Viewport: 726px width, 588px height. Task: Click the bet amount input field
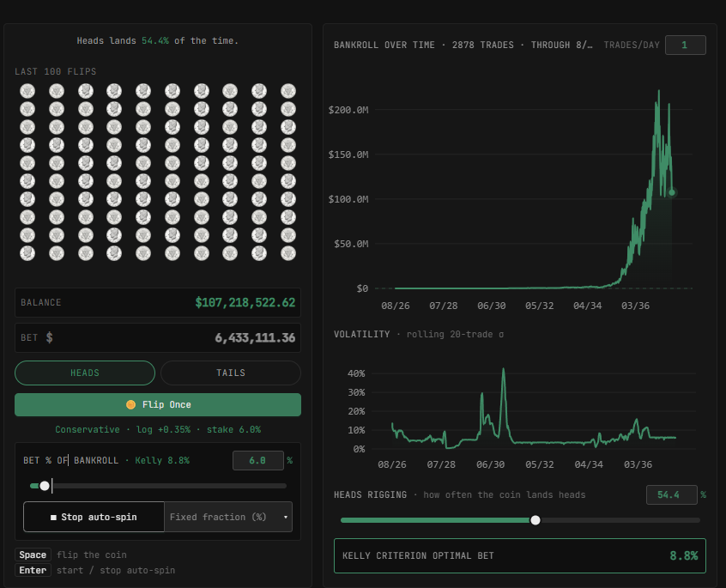pos(158,337)
